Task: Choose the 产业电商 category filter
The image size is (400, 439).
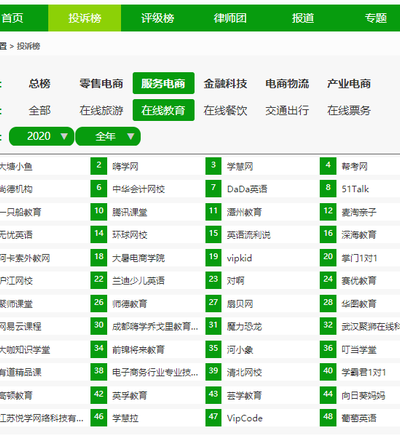Action: [349, 83]
